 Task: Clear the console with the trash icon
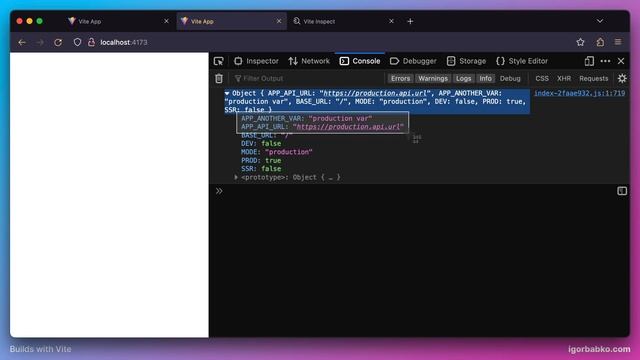point(219,78)
